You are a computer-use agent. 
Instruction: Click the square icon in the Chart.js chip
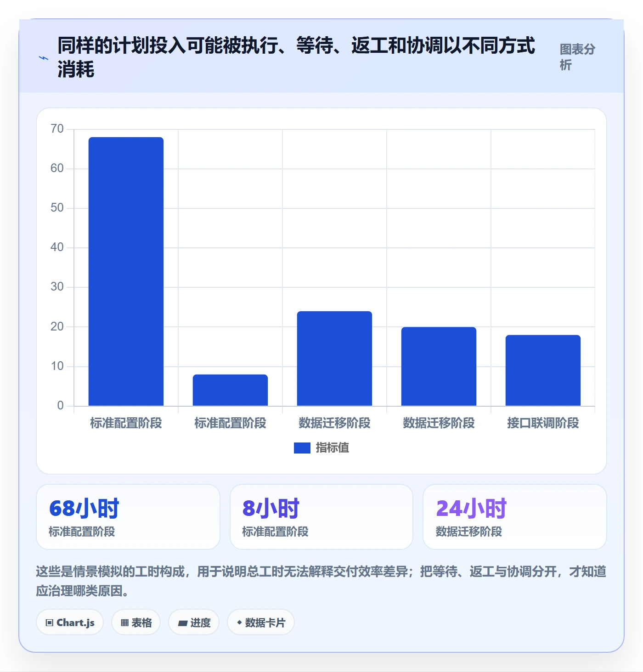[50, 623]
